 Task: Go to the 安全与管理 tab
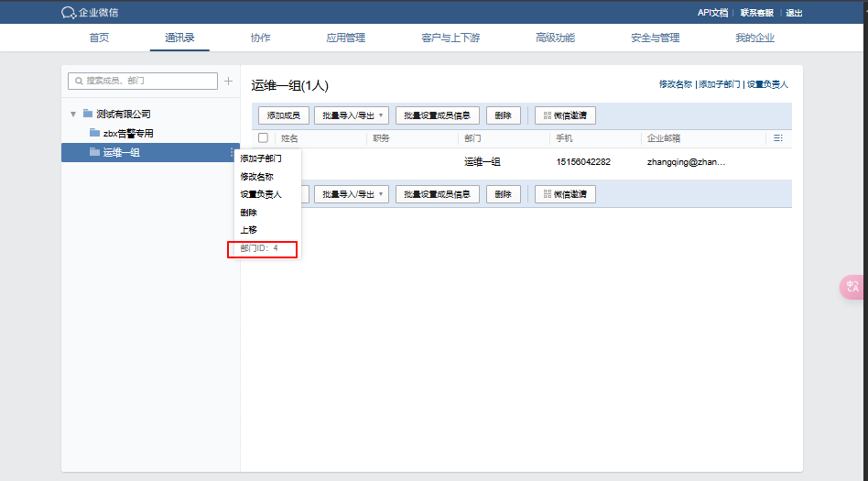[x=655, y=38]
